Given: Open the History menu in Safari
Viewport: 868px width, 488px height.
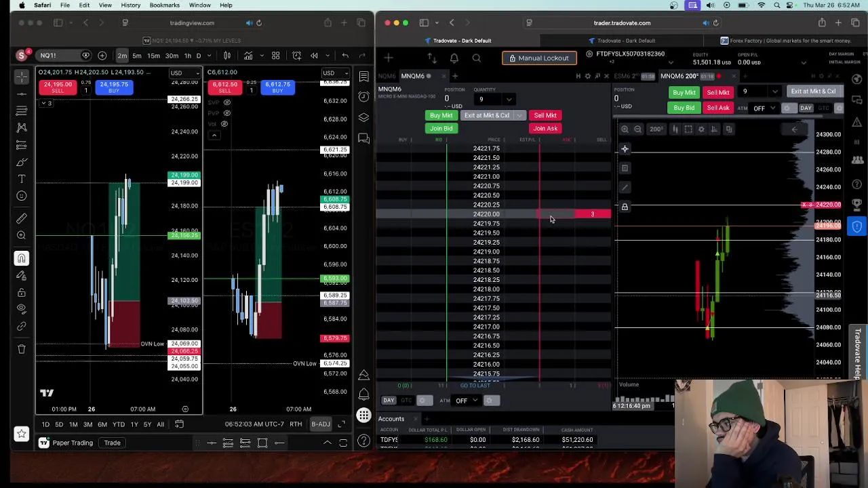Looking at the screenshot, I should click(x=131, y=5).
